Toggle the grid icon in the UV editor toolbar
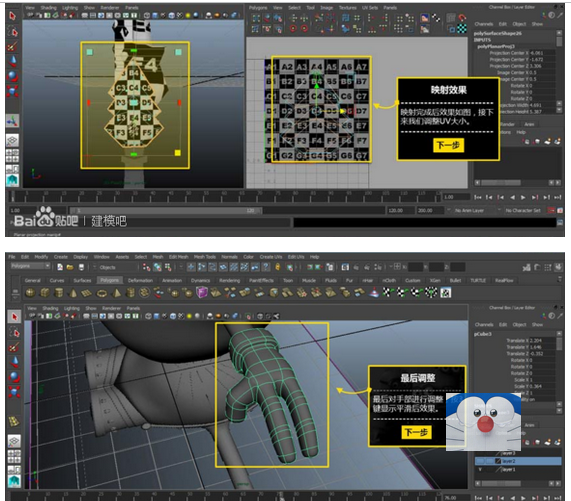This screenshot has width=571, height=501. pyautogui.click(x=451, y=17)
